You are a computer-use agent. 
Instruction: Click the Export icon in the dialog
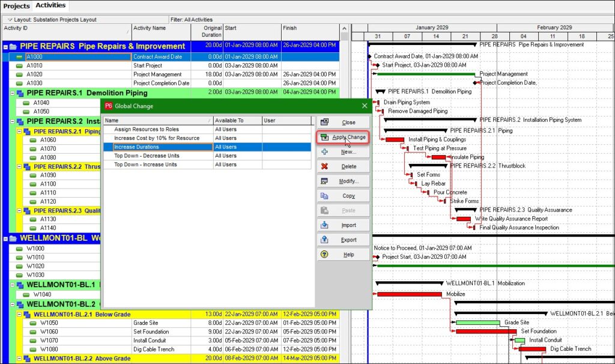point(325,240)
